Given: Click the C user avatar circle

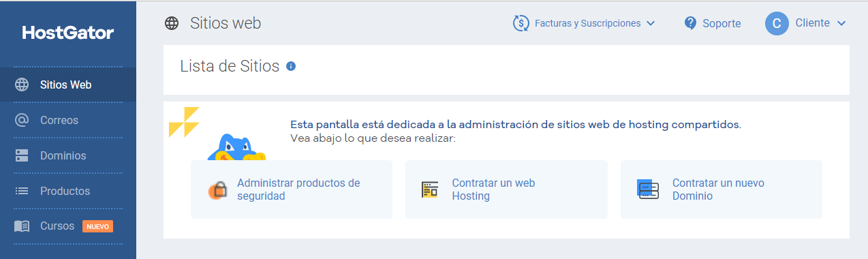Looking at the screenshot, I should tap(777, 23).
